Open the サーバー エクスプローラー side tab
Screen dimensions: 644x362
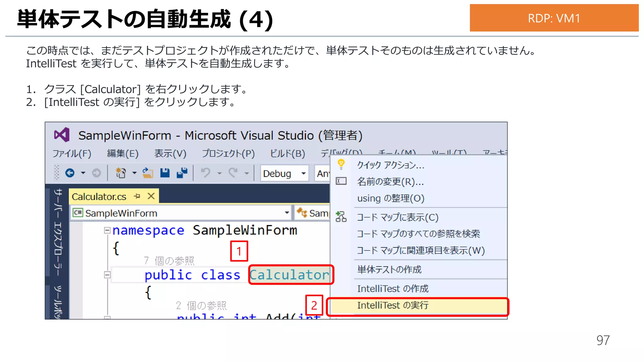click(x=58, y=232)
